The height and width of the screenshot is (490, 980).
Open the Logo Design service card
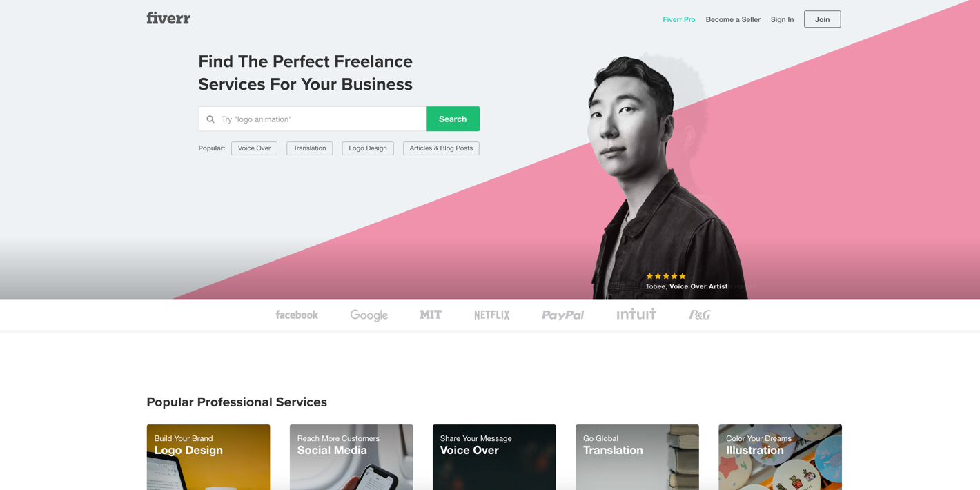(208, 457)
